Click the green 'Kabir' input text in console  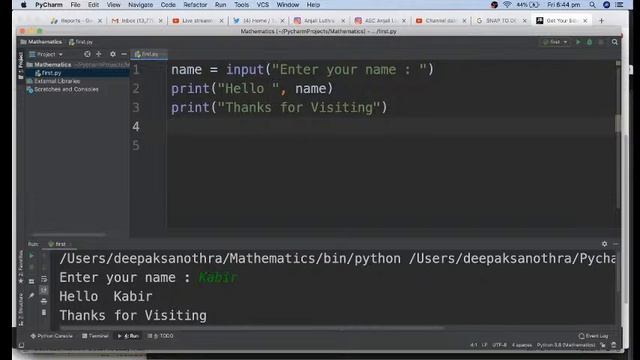[218, 278]
